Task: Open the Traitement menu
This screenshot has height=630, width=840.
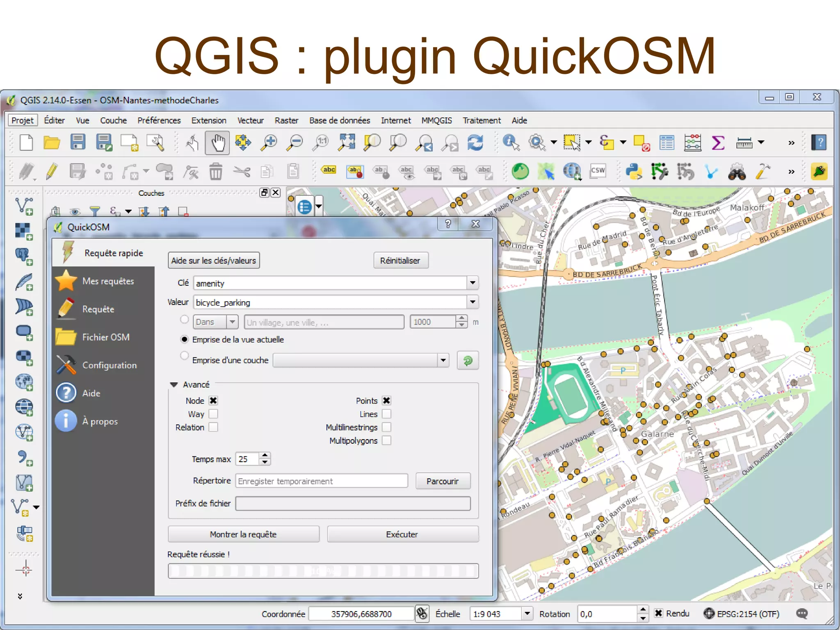Action: pyautogui.click(x=482, y=120)
